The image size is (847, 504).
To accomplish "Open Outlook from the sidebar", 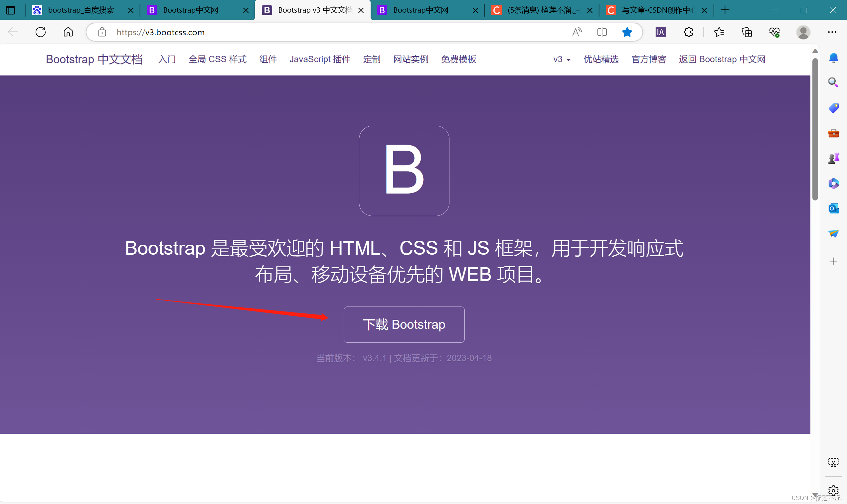I will pyautogui.click(x=833, y=208).
